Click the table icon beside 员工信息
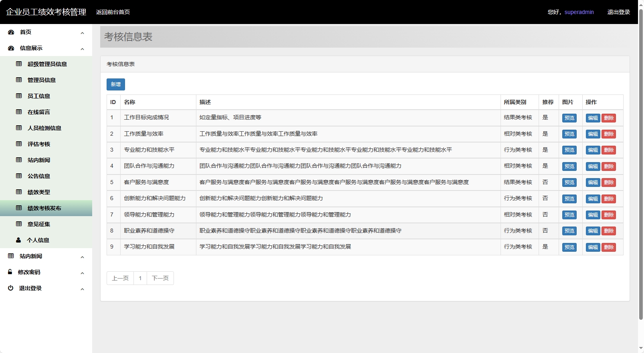Image resolution: width=644 pixels, height=353 pixels. point(19,96)
